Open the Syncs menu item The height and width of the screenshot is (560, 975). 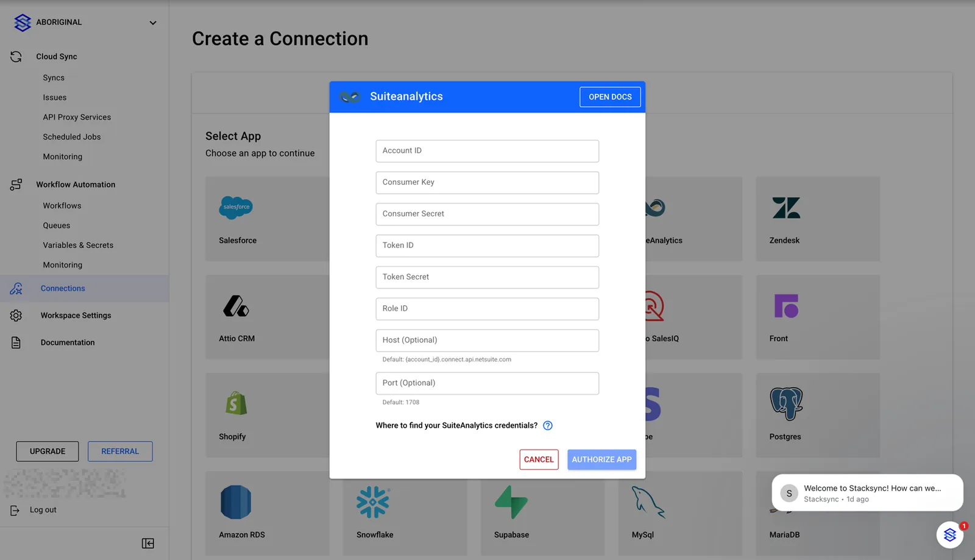pyautogui.click(x=54, y=78)
